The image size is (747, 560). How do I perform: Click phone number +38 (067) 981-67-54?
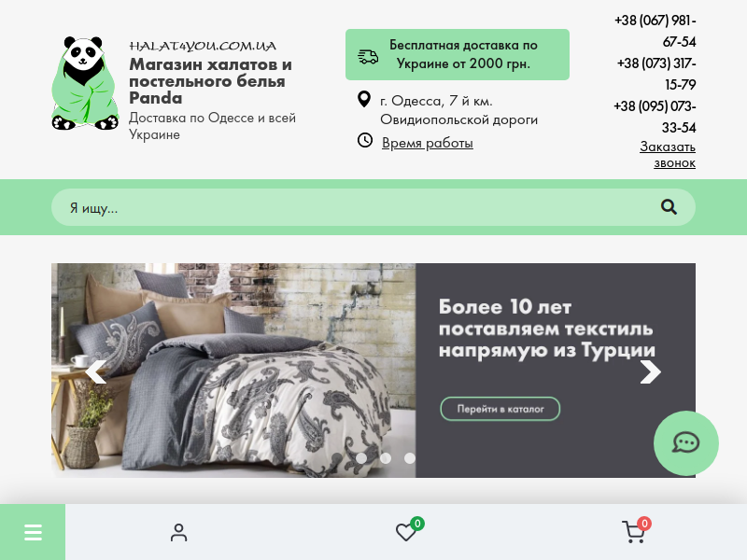point(655,31)
